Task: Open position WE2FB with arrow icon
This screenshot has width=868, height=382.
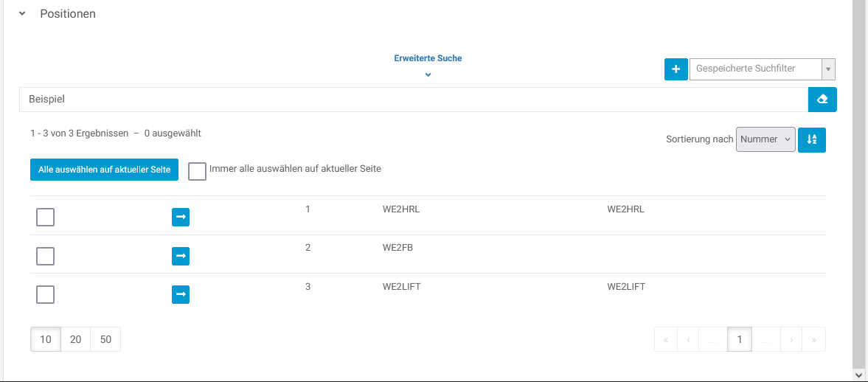Action: coord(181,256)
